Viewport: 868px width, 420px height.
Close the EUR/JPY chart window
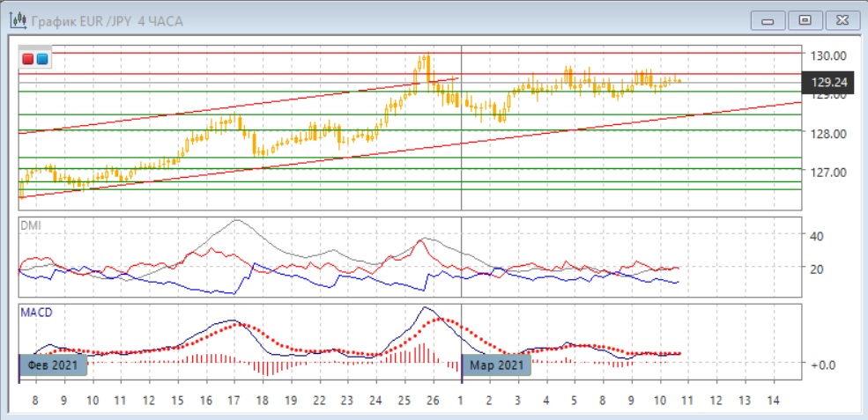click(842, 21)
